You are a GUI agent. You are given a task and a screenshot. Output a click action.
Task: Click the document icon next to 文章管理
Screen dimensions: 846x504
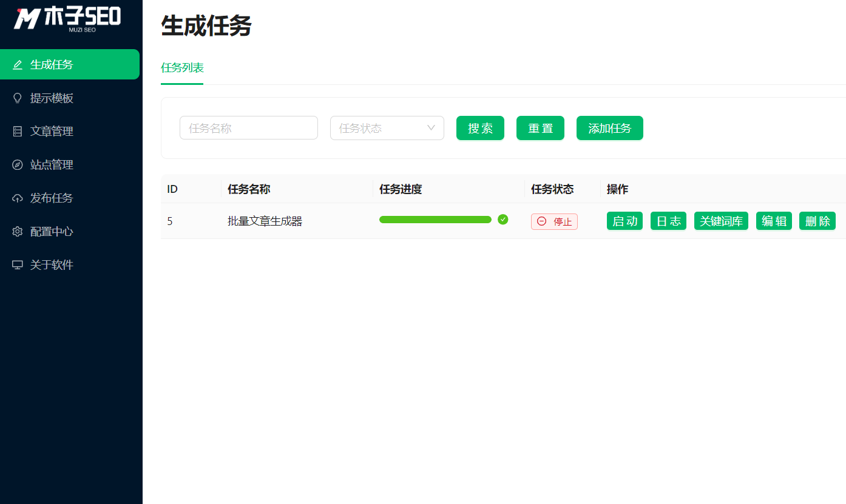tap(18, 131)
